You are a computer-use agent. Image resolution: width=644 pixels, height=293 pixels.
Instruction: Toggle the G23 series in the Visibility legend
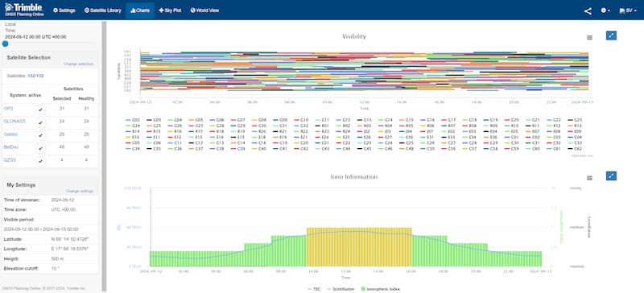pyautogui.click(x=575, y=120)
